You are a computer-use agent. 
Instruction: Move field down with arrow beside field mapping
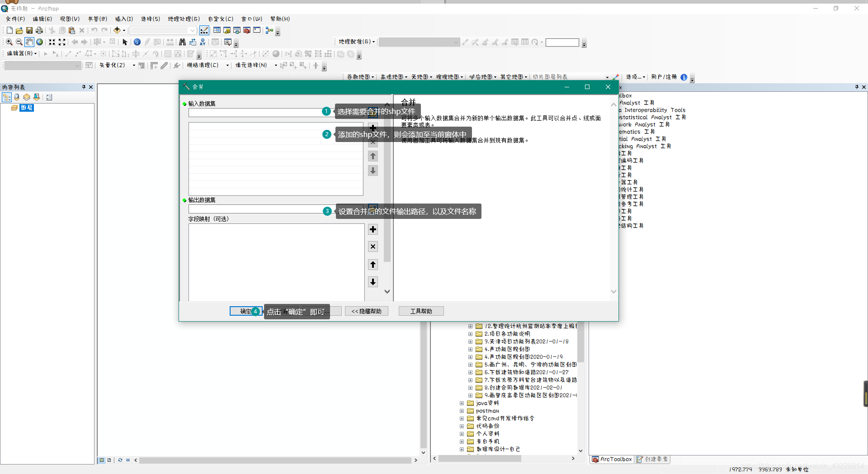(x=373, y=282)
